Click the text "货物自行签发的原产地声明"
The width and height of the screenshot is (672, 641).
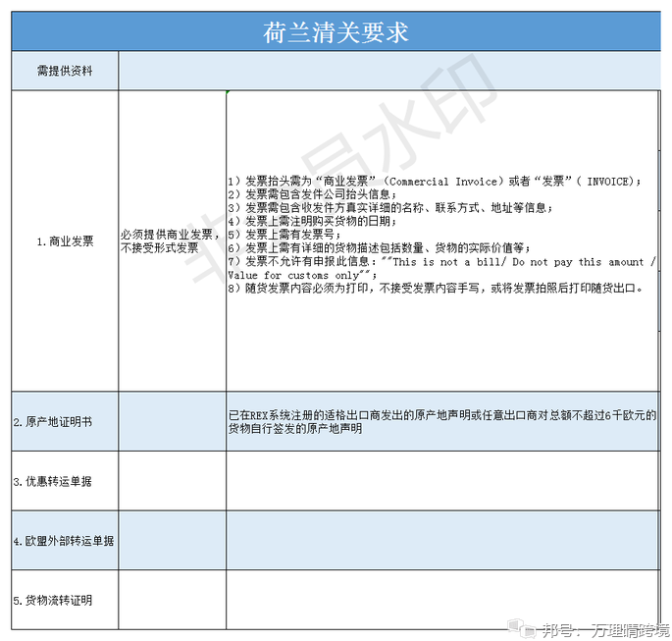[295, 428]
